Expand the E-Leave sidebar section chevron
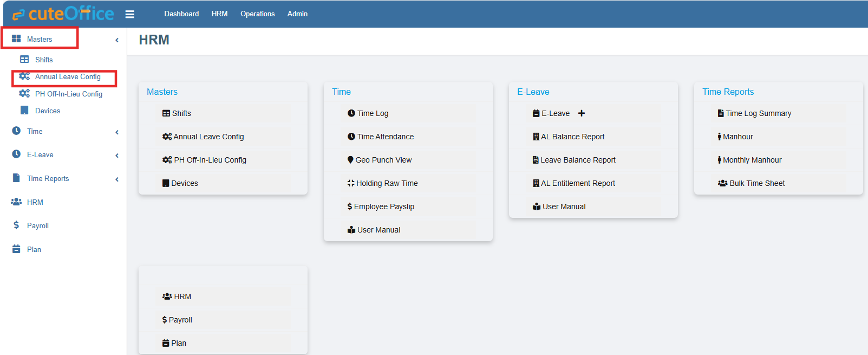 117,156
